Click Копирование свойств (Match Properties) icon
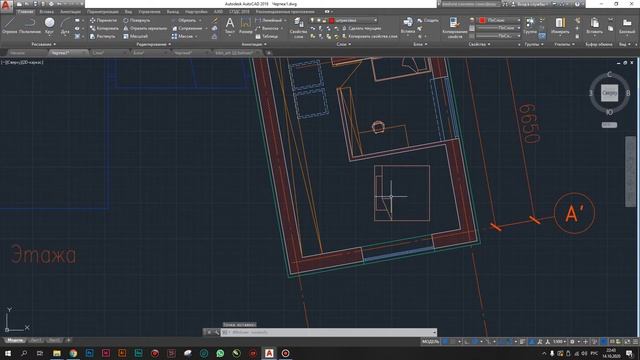This screenshot has width=640, height=360. (x=454, y=28)
